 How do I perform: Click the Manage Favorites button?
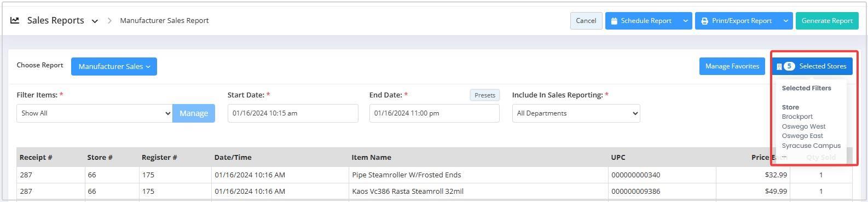pyautogui.click(x=732, y=66)
